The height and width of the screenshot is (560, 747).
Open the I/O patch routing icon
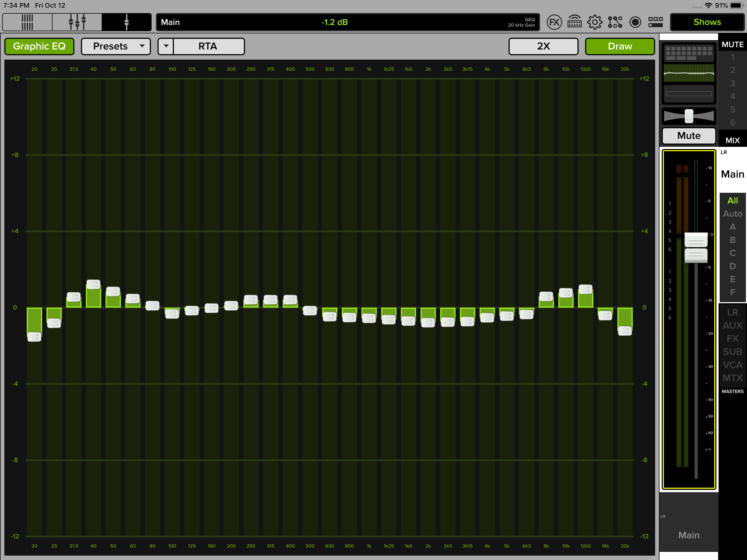[615, 22]
